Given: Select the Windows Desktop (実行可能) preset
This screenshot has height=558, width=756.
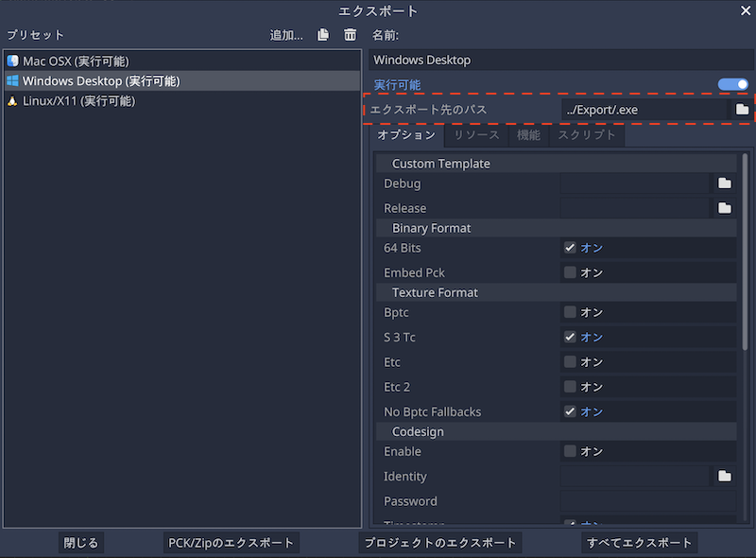Looking at the screenshot, I should 182,80.
